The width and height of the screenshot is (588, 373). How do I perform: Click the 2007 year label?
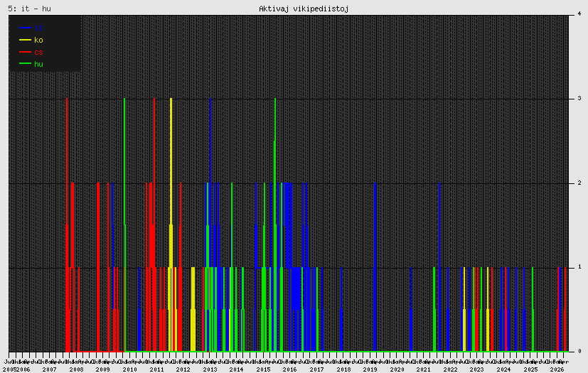(x=49, y=369)
